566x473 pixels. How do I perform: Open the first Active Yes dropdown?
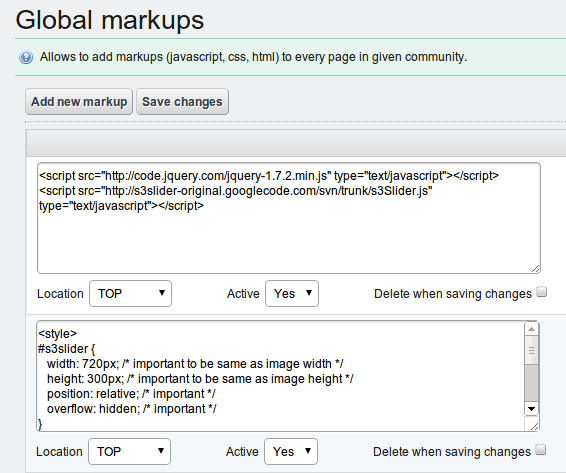(292, 294)
